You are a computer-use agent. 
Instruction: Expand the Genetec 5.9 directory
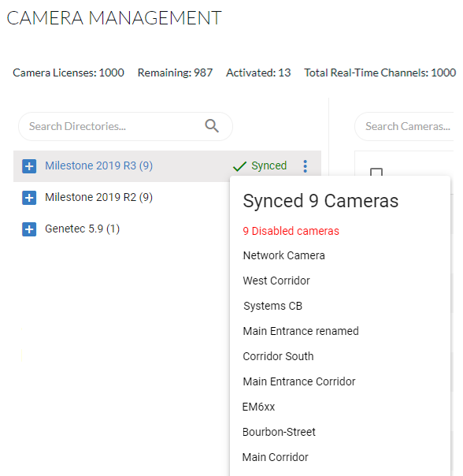(29, 229)
